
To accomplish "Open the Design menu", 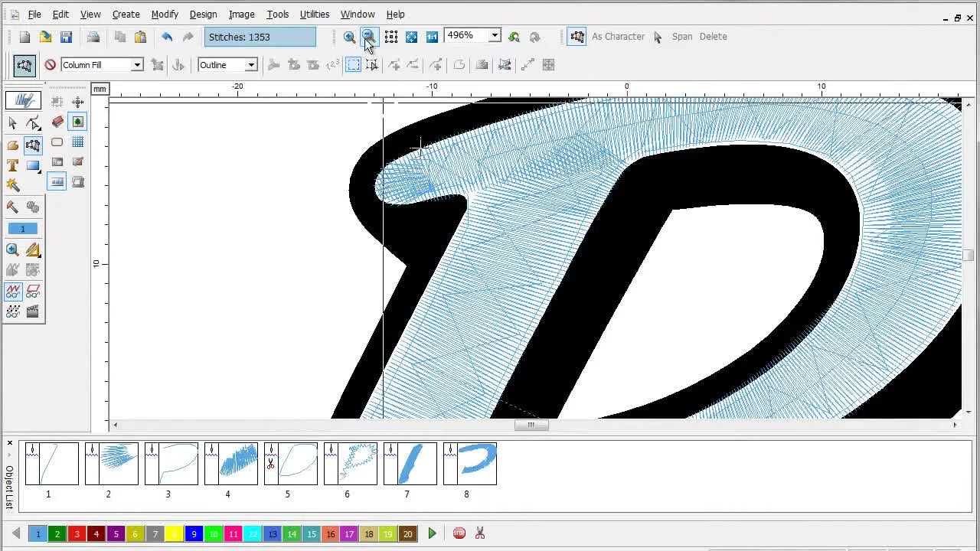I will coord(203,14).
